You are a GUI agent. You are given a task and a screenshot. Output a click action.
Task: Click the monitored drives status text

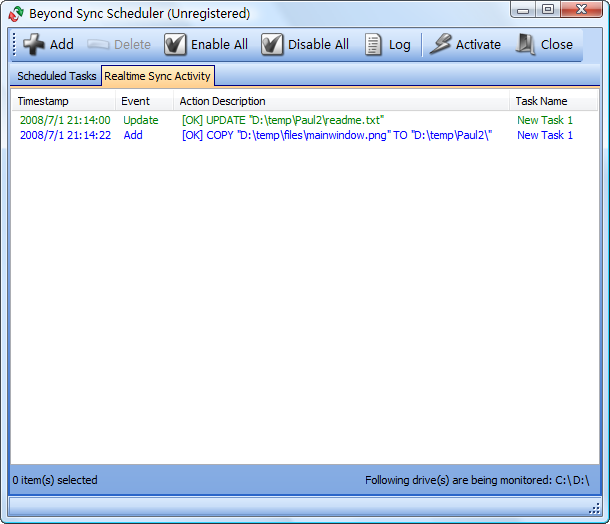(x=477, y=480)
